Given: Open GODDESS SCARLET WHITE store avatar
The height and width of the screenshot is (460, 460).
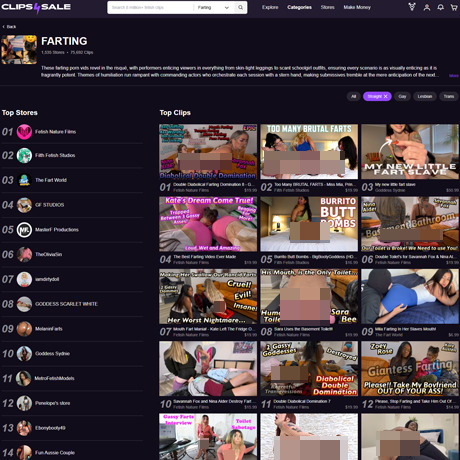Looking at the screenshot, I should point(24,304).
